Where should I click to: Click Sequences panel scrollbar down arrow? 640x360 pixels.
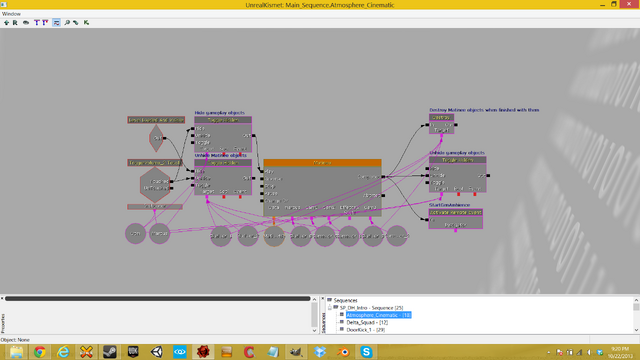(636, 330)
